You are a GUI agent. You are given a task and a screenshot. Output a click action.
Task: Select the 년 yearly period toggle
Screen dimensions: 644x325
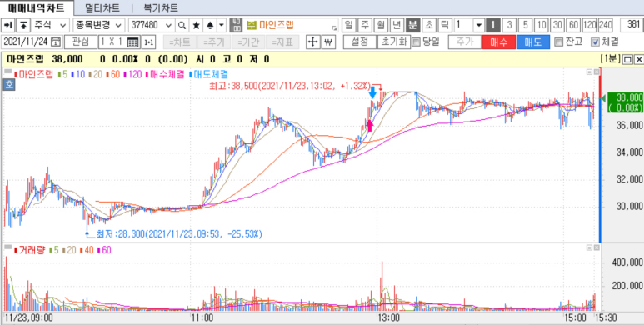tap(396, 25)
